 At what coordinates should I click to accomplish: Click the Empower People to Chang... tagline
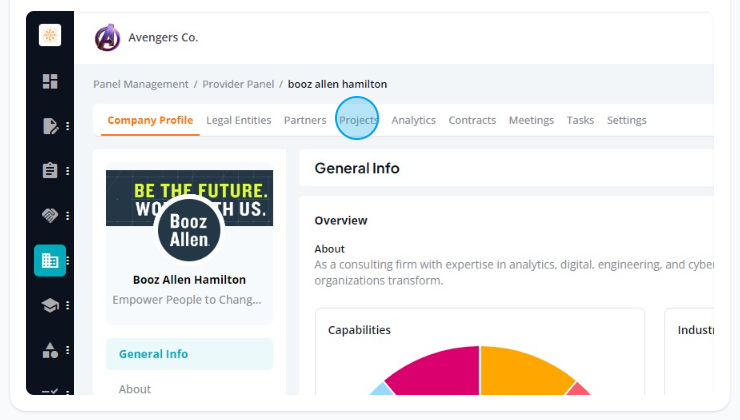187,300
